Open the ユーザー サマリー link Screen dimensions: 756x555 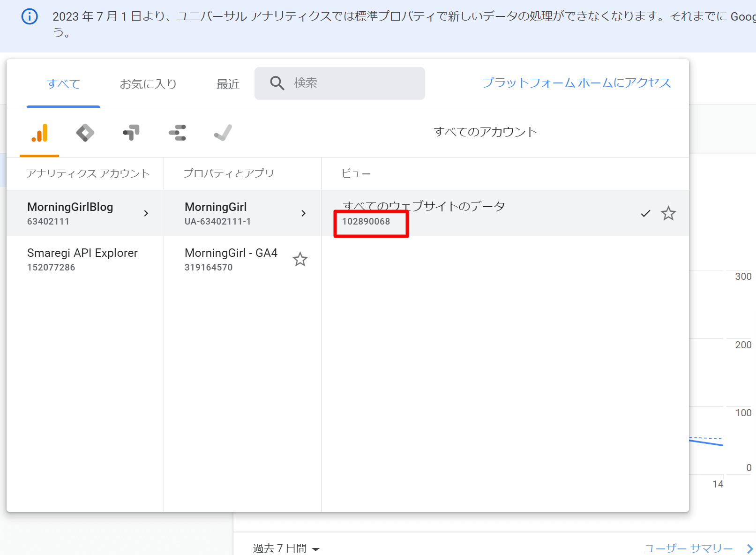point(689,548)
